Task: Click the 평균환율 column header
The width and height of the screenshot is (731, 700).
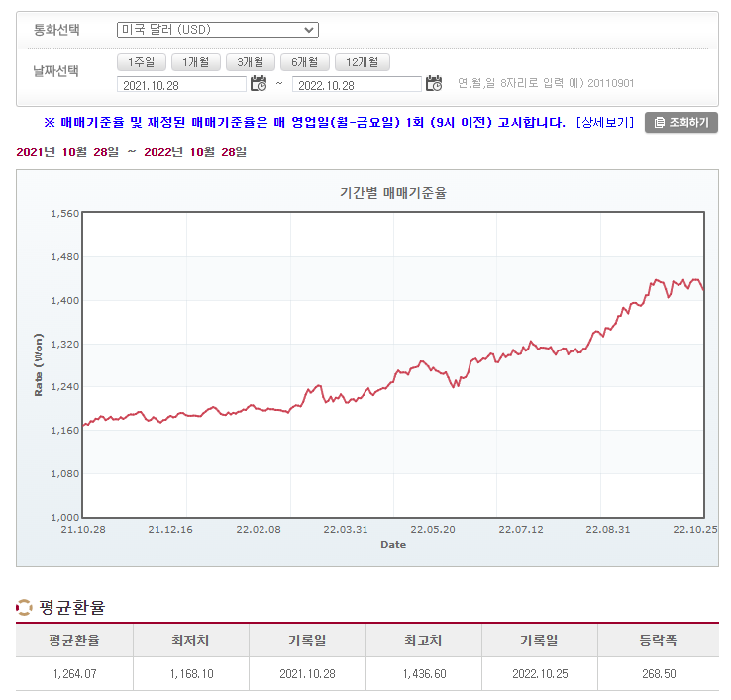Action: pos(74,640)
